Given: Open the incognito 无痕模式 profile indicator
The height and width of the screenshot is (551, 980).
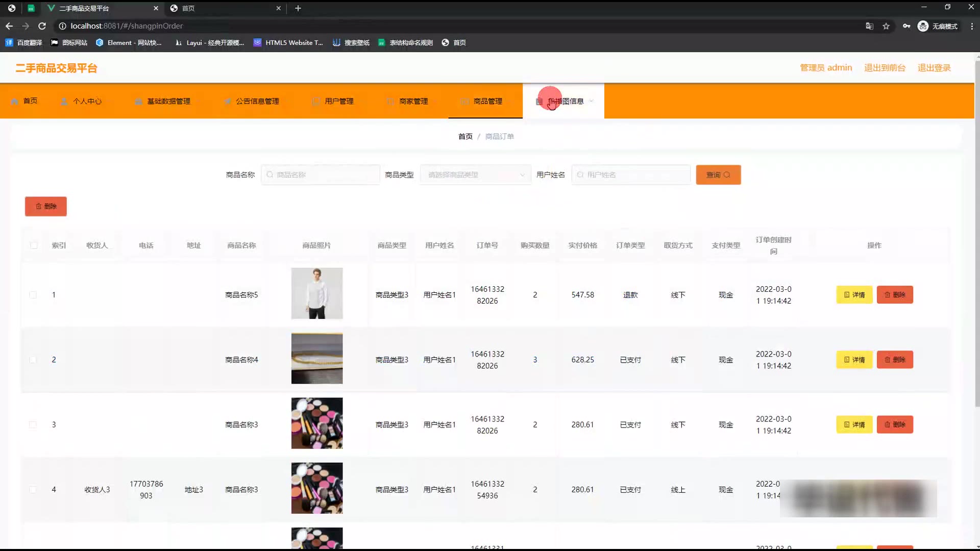Looking at the screenshot, I should [937, 26].
